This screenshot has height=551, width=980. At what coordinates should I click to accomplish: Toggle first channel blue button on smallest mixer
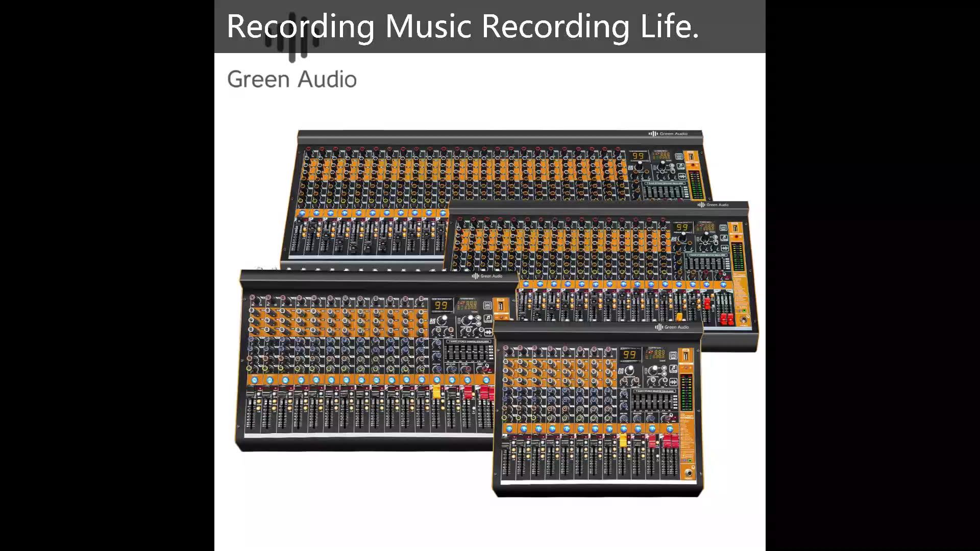tap(509, 429)
